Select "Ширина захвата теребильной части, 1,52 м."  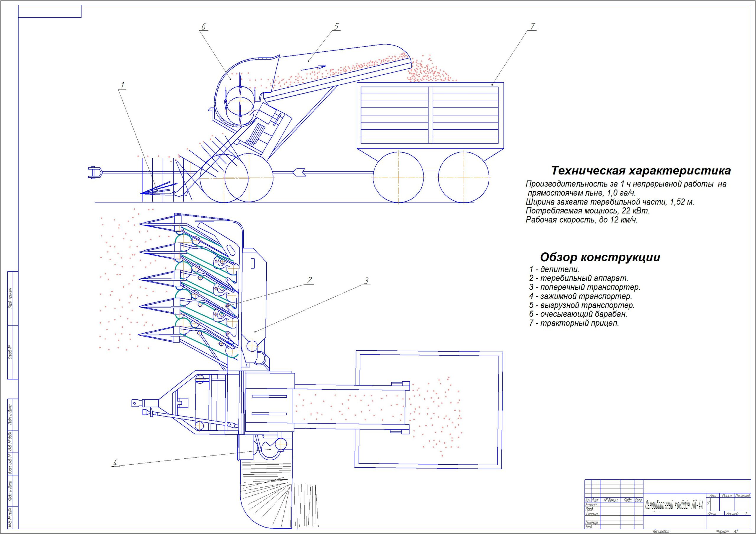(x=610, y=202)
